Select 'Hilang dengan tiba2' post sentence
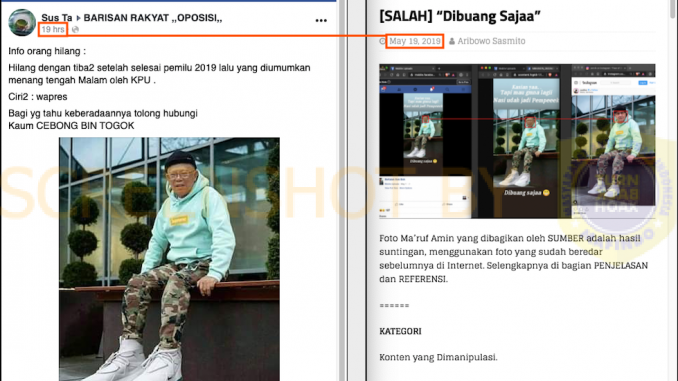This screenshot has height=381, width=678. (159, 74)
